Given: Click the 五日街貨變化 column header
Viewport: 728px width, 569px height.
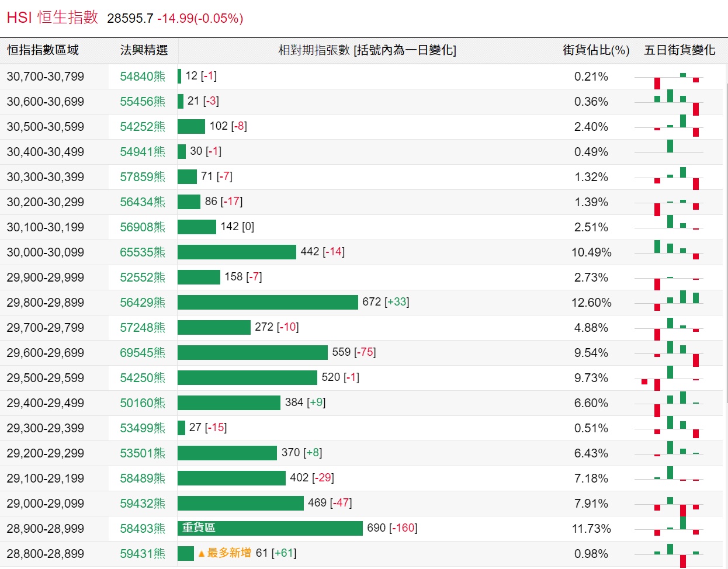Looking at the screenshot, I should (x=680, y=50).
